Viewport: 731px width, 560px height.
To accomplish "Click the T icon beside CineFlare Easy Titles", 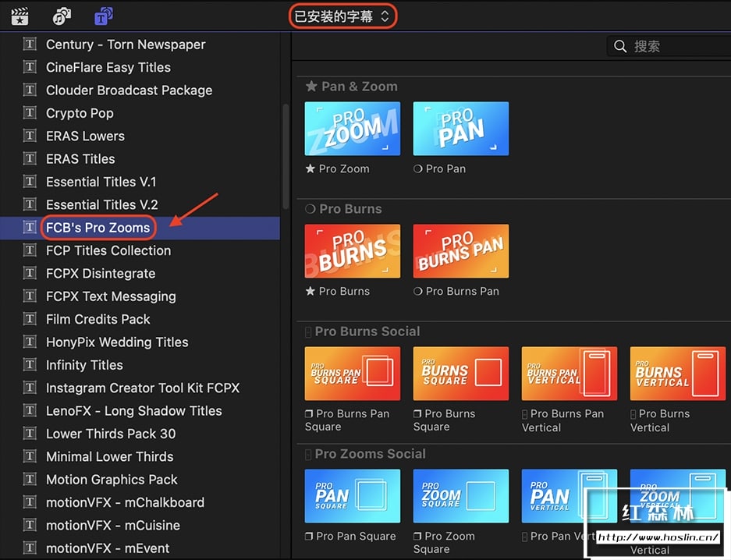I will click(x=30, y=67).
